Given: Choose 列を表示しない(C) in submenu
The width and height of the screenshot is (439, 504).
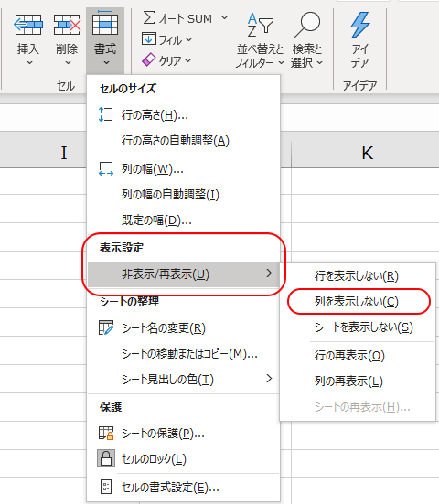Looking at the screenshot, I should pyautogui.click(x=358, y=302).
